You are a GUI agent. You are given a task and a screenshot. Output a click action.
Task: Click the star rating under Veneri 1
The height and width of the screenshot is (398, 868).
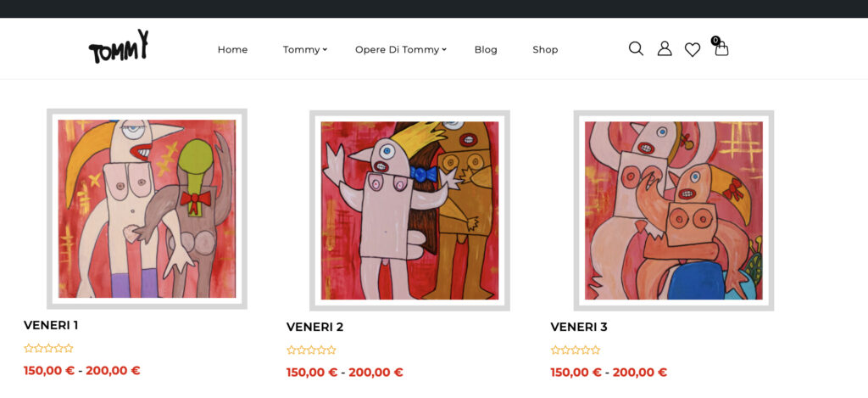(48, 348)
